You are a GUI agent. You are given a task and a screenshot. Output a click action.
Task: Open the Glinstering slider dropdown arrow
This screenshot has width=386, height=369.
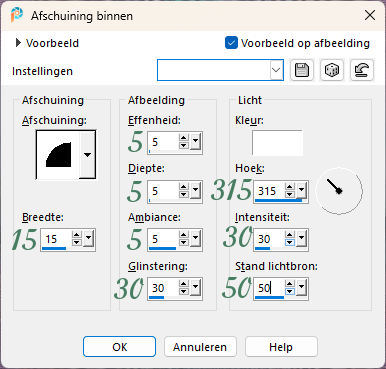pos(195,287)
